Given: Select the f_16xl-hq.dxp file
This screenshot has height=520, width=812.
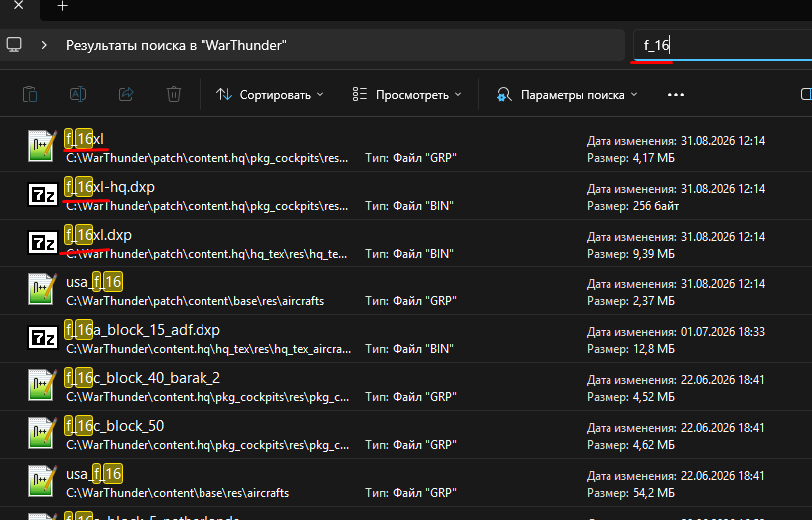Looking at the screenshot, I should pyautogui.click(x=406, y=196).
